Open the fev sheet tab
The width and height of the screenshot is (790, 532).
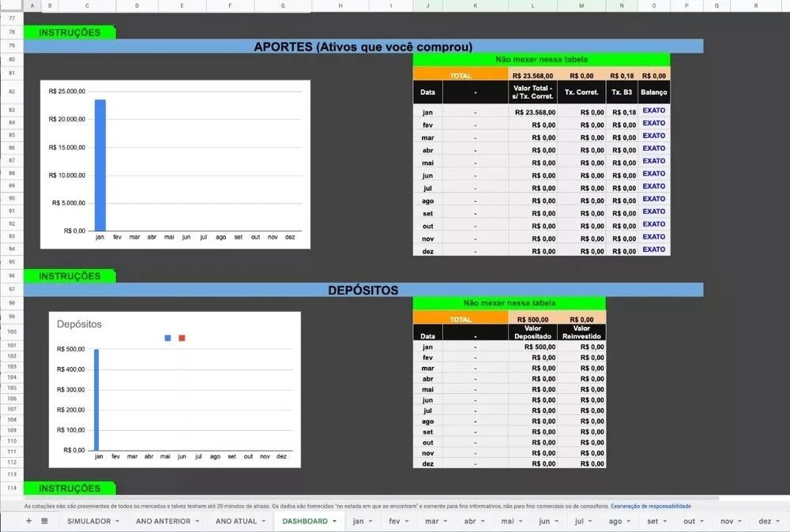pos(394,521)
